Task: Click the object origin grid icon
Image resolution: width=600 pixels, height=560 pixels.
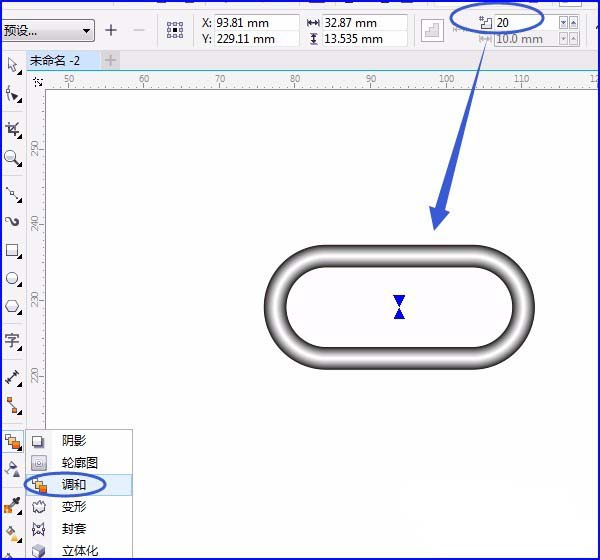Action: click(x=175, y=30)
